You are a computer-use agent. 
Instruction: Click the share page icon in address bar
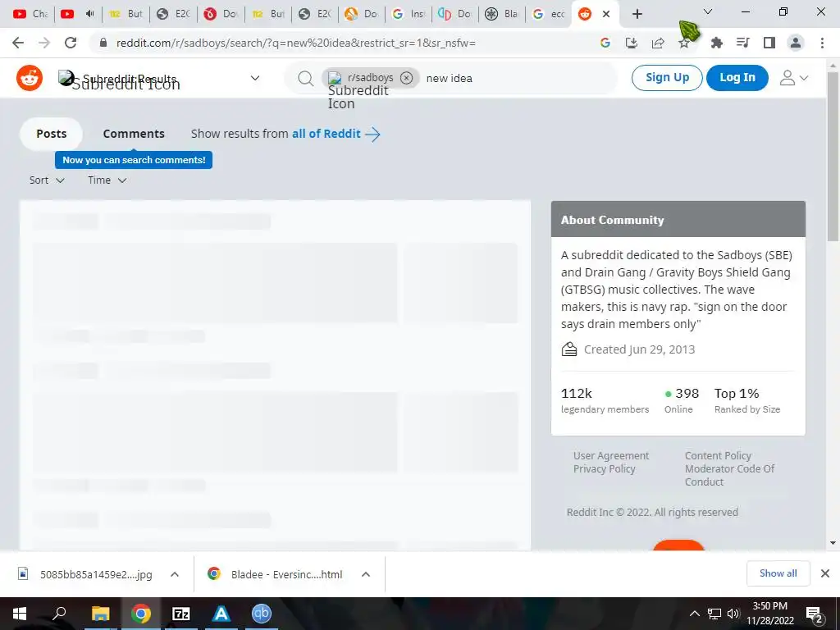(658, 43)
